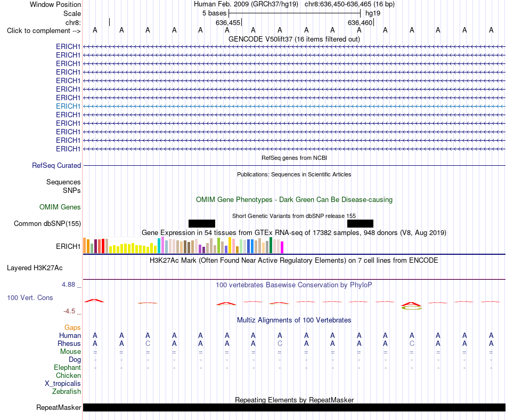The height and width of the screenshot is (420, 506).
Task: Click the Human species label
Action: [x=70, y=335]
